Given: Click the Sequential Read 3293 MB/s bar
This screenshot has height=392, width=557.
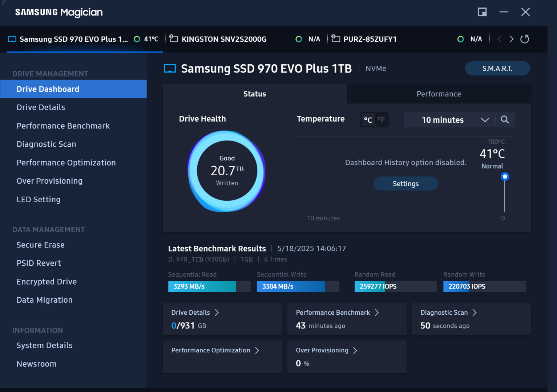Looking at the screenshot, I should click(209, 286).
